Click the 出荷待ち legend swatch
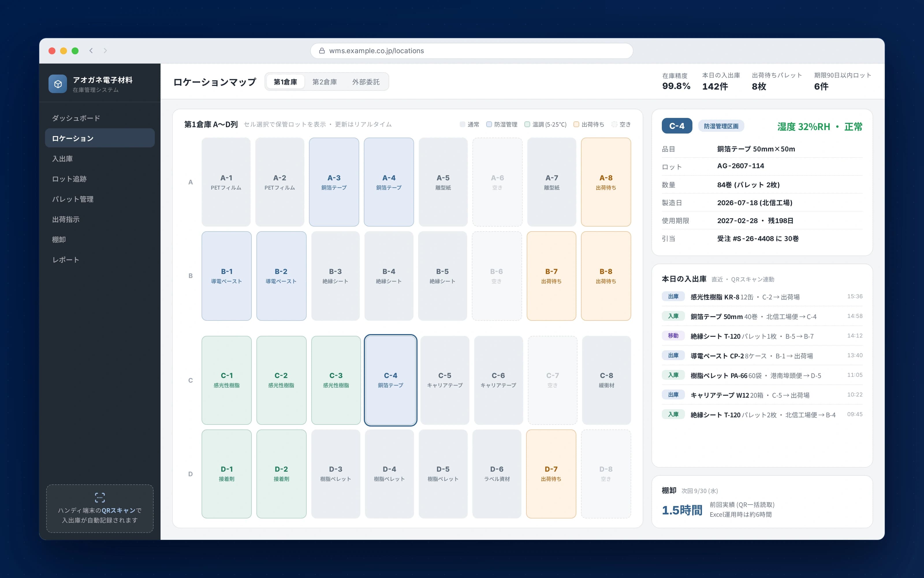The width and height of the screenshot is (924, 578). [x=576, y=124]
